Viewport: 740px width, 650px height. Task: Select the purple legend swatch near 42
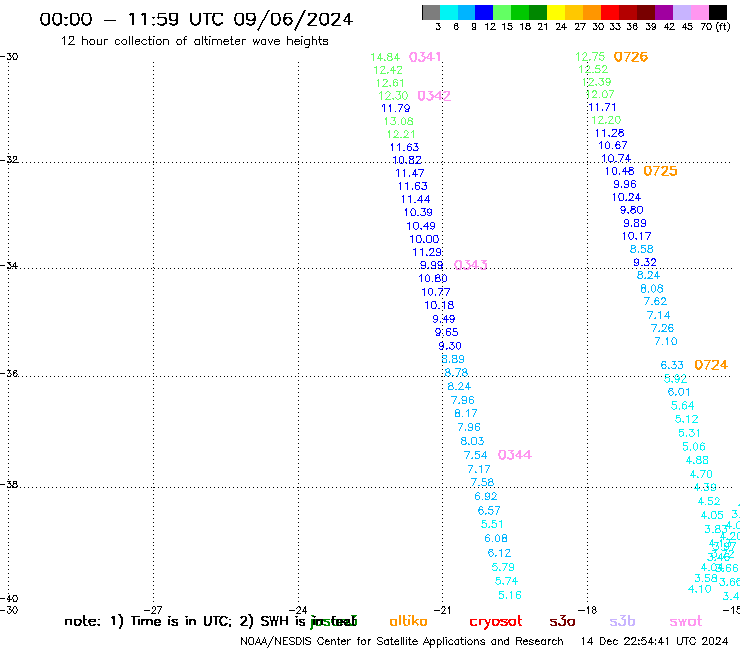tap(664, 12)
